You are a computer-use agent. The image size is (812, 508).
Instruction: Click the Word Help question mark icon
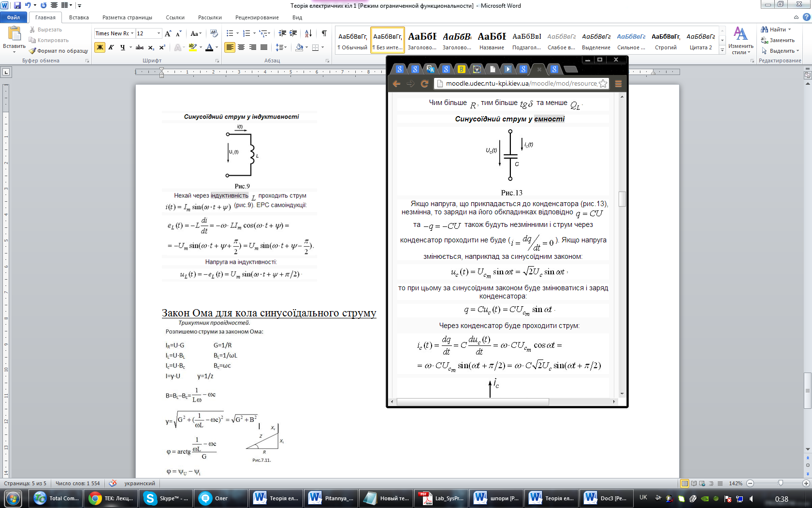click(x=806, y=17)
